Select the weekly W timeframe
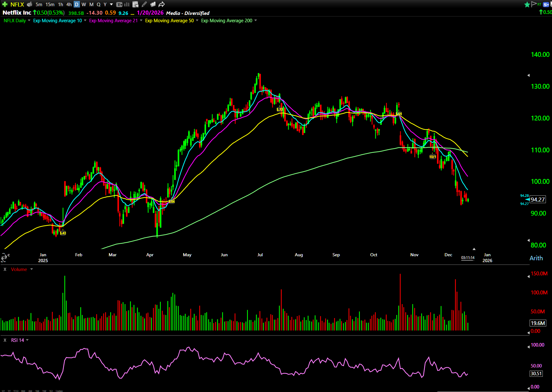The width and height of the screenshot is (552, 392). click(84, 4)
